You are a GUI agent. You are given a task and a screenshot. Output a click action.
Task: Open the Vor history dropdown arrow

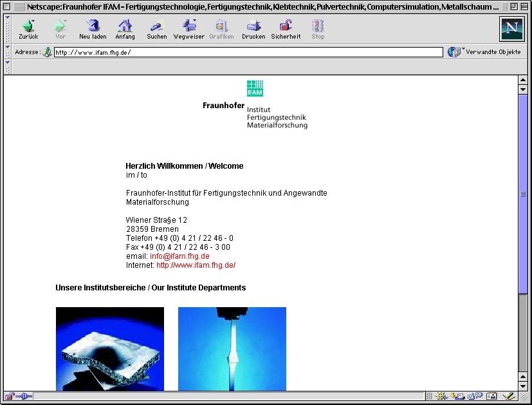click(65, 21)
